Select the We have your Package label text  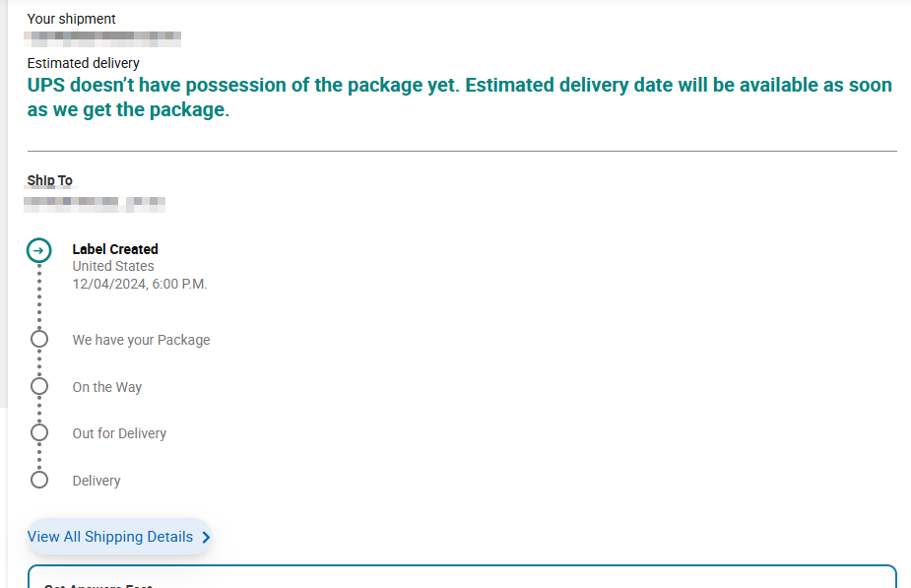(x=141, y=339)
